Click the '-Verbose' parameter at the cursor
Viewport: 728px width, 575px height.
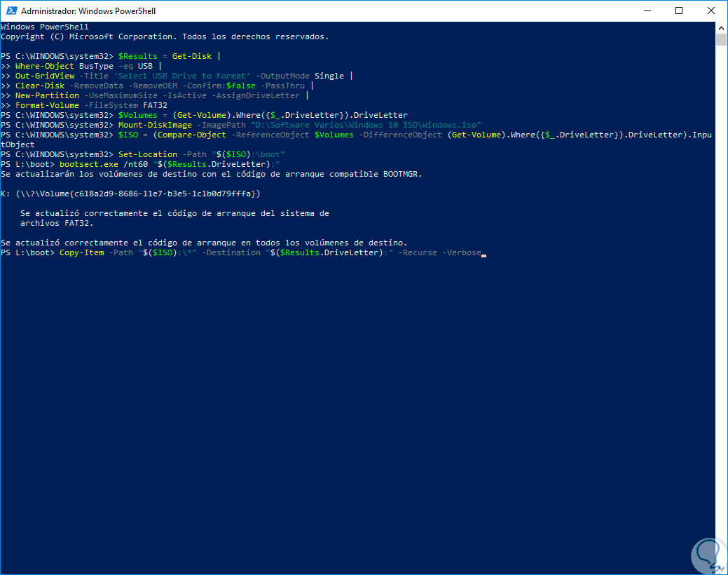[x=462, y=252]
